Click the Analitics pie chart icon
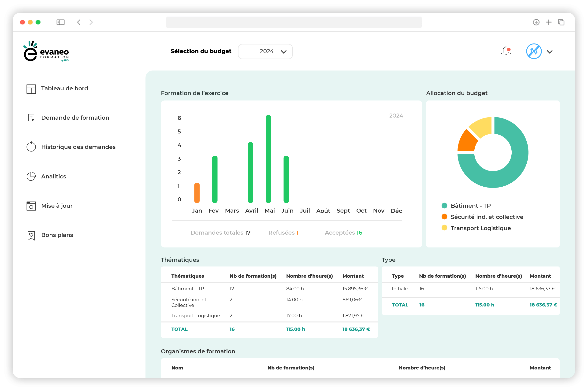Screen dimensions: 588x391 coord(31,176)
